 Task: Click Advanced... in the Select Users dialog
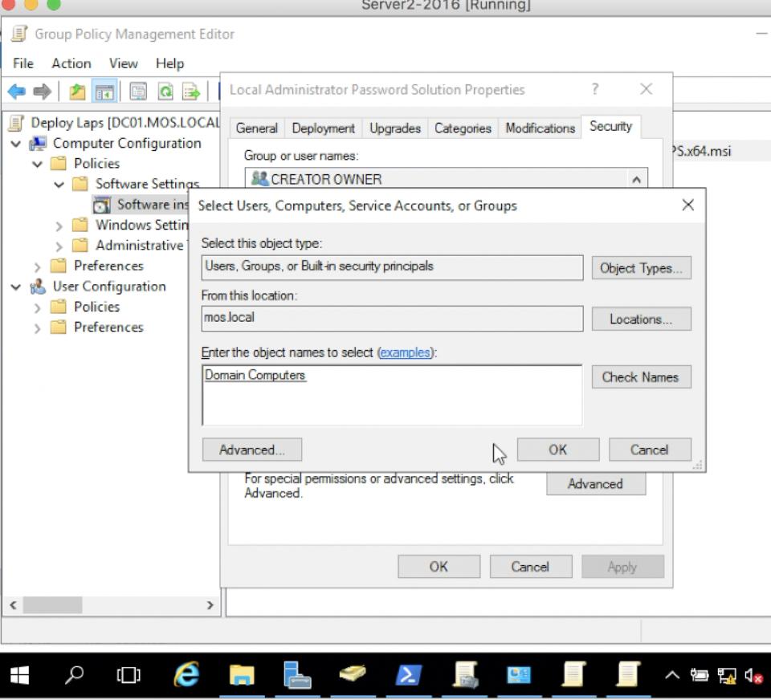click(251, 450)
